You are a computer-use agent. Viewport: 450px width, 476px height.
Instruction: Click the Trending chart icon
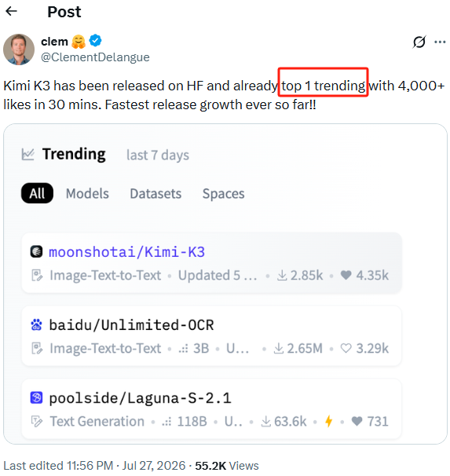pos(28,154)
